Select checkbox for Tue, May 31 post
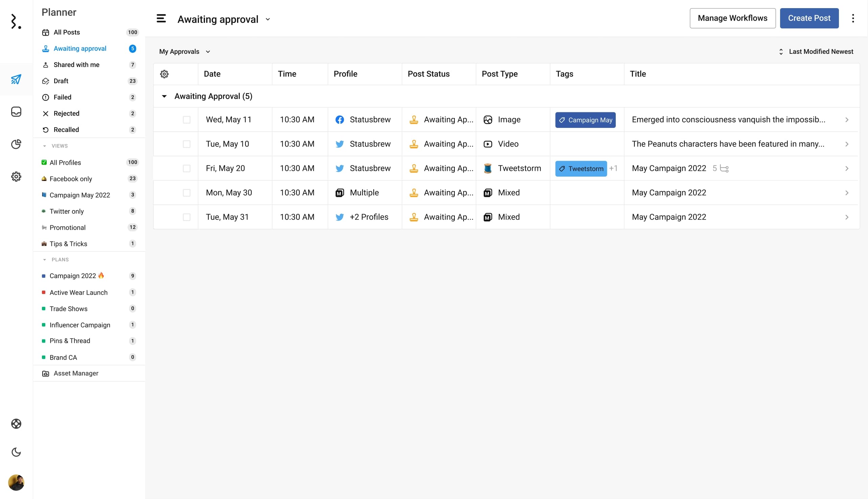The width and height of the screenshot is (868, 499). (x=187, y=217)
